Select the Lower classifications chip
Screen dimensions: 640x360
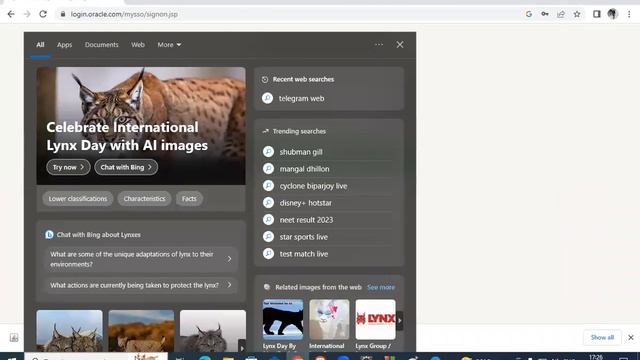[78, 199]
